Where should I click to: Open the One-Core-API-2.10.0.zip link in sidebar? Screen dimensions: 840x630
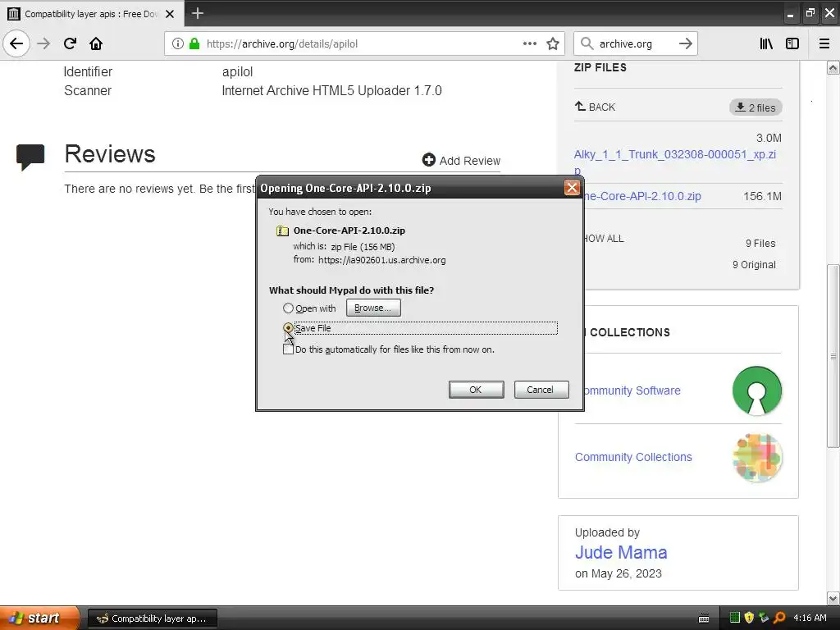click(642, 196)
